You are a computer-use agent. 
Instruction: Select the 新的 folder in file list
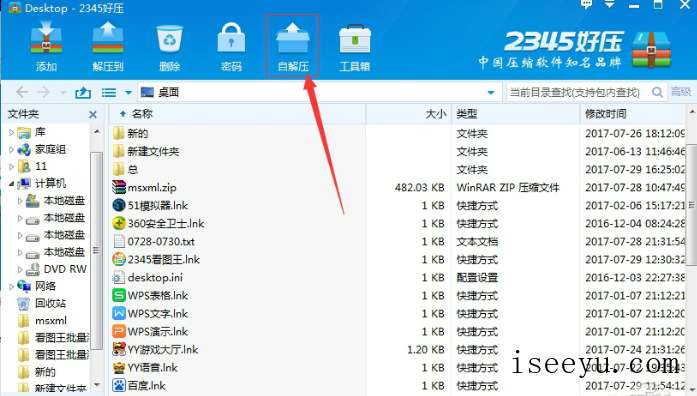click(137, 133)
